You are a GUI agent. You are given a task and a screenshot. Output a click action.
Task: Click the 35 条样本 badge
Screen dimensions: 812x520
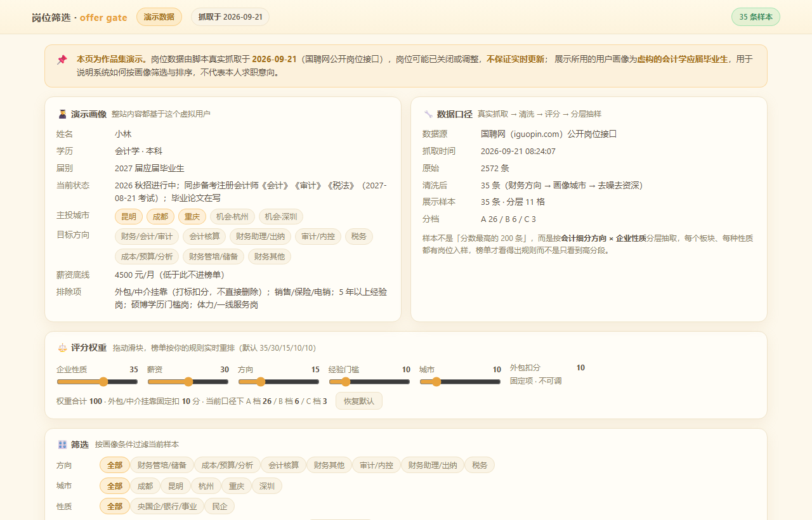(x=756, y=17)
